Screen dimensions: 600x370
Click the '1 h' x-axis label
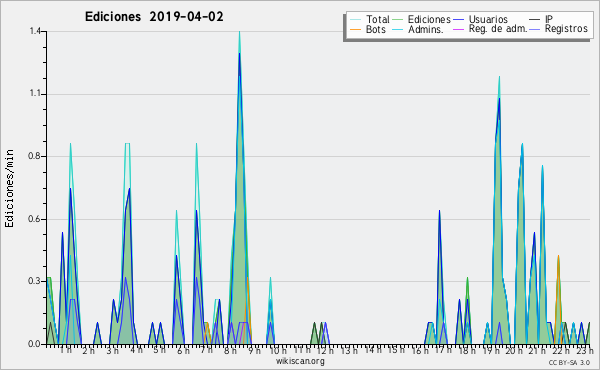tap(66, 350)
